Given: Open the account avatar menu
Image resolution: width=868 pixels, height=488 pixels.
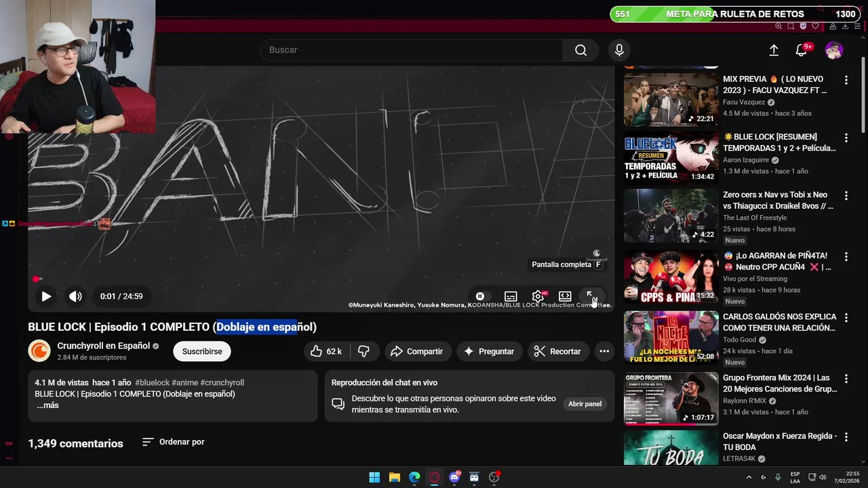Looking at the screenshot, I should click(x=834, y=50).
